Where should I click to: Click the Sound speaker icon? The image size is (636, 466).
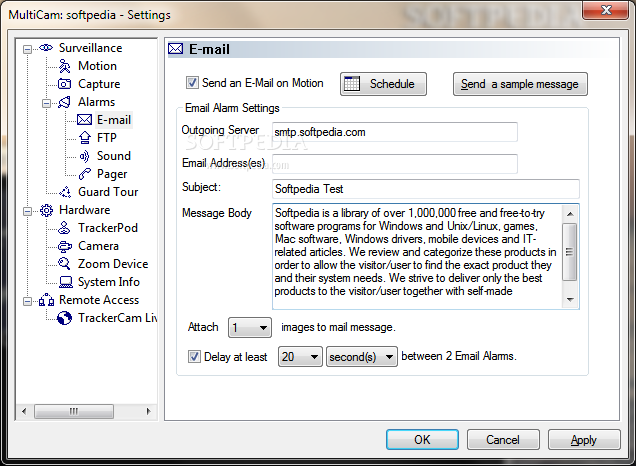[x=84, y=156]
